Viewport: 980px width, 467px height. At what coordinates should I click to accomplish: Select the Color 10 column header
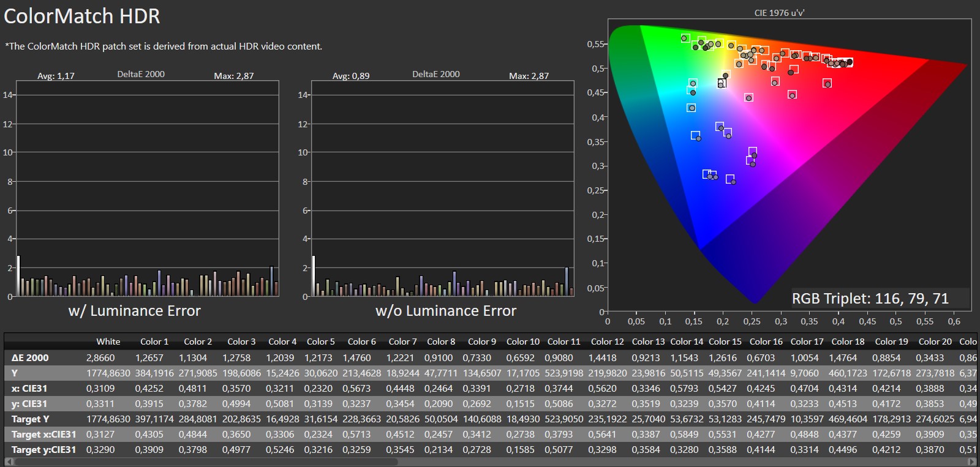pyautogui.click(x=522, y=342)
